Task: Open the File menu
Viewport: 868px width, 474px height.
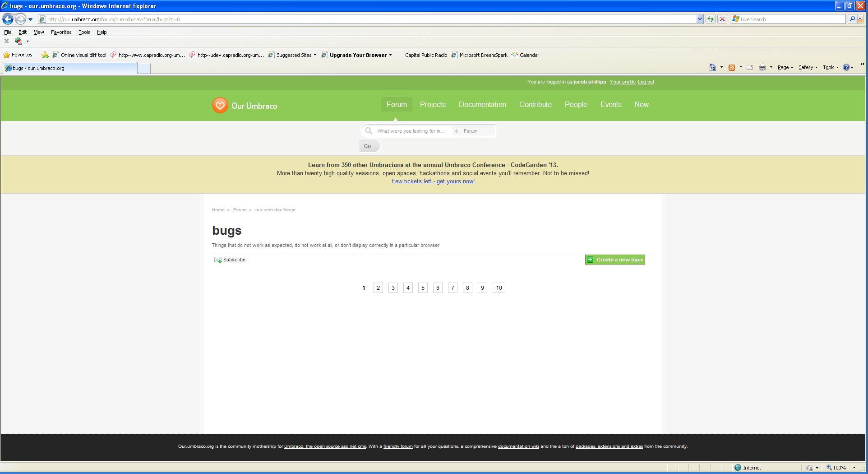Action: click(x=8, y=32)
